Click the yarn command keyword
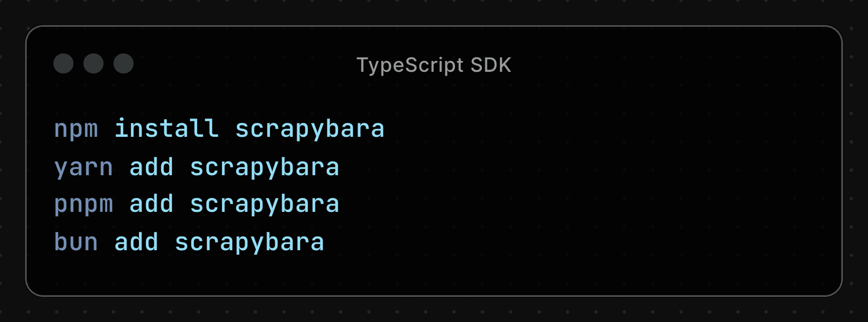 pyautogui.click(x=83, y=167)
